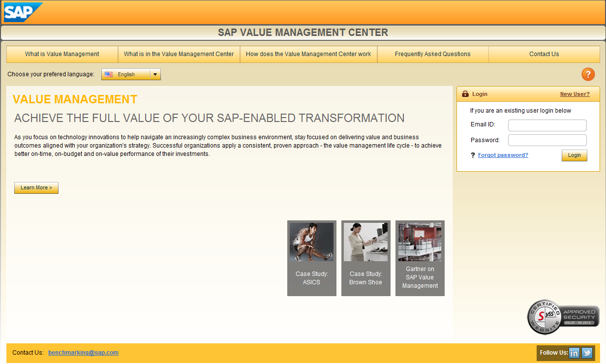606x364 pixels.
Task: Click the lock icon beside Login title
Action: click(465, 94)
